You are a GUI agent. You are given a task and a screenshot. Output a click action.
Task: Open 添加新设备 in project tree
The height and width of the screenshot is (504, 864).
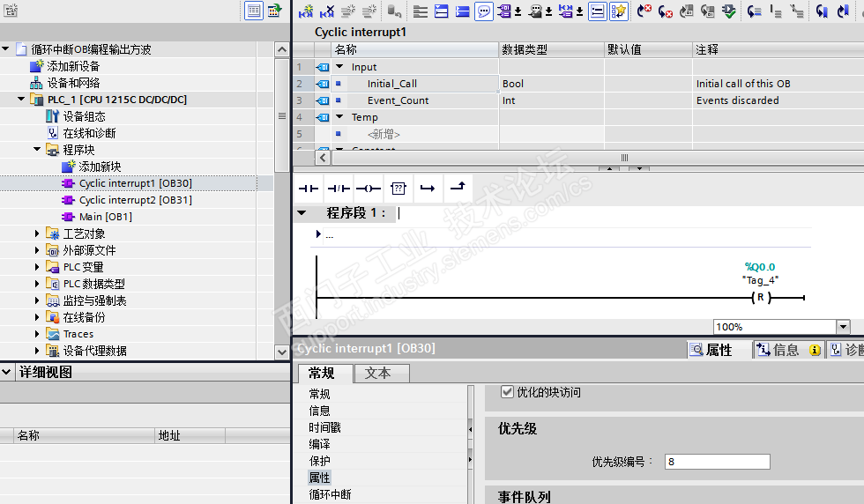point(73,66)
